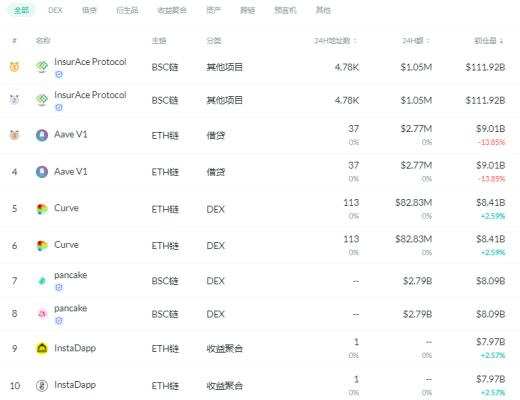Click $8.09B in pancake row 8
Screen dimensions: 520x400
(491, 314)
